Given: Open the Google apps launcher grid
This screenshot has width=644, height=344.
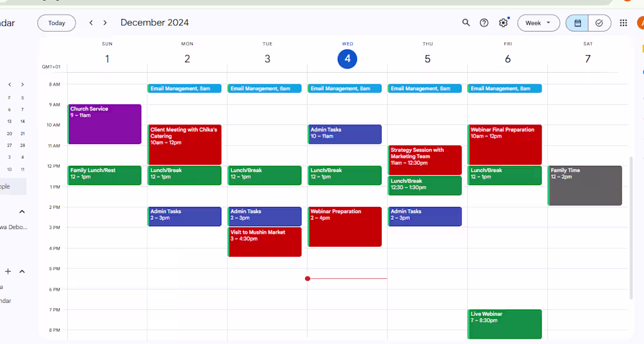Looking at the screenshot, I should click(x=623, y=22).
